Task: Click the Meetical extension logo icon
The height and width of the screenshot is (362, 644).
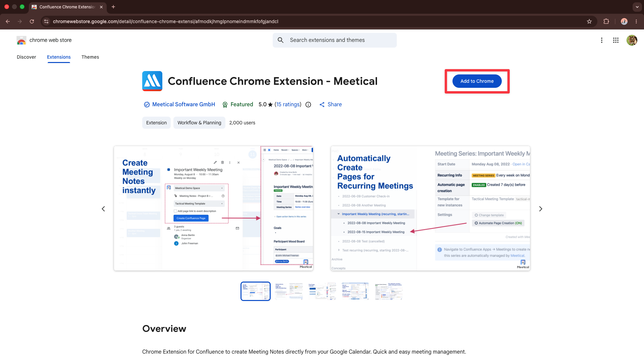Action: pyautogui.click(x=152, y=81)
